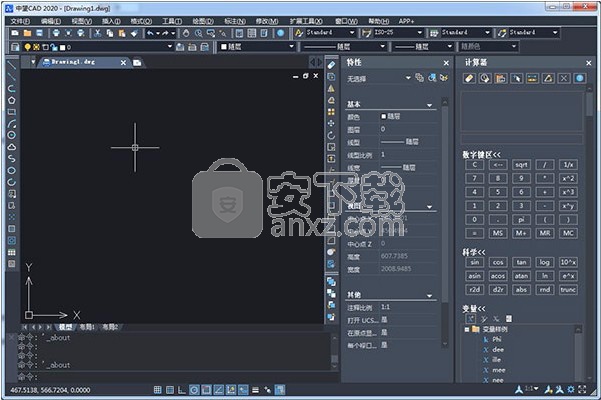The height and width of the screenshot is (400, 601).
Task: Select the Circle drawing tool
Action: point(11,133)
